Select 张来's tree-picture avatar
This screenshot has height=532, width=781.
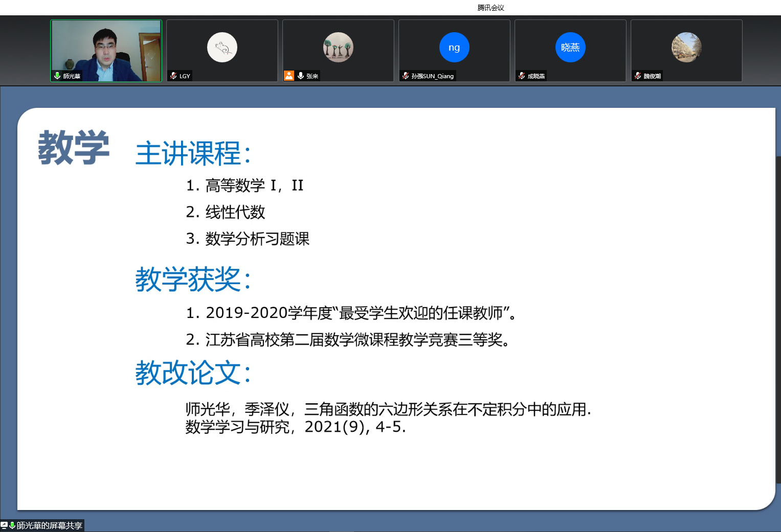pos(338,48)
